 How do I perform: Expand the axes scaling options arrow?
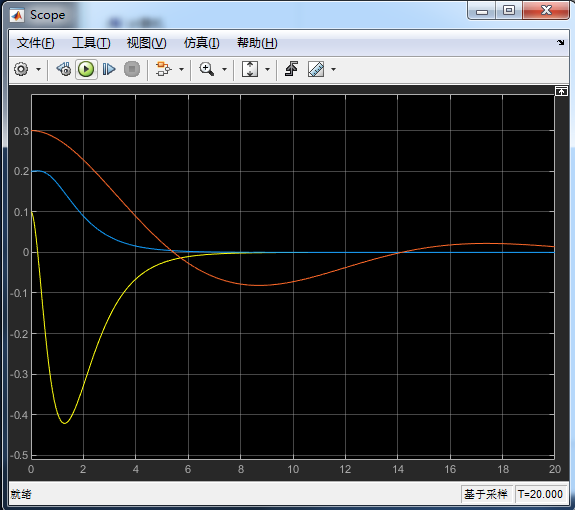click(x=267, y=69)
